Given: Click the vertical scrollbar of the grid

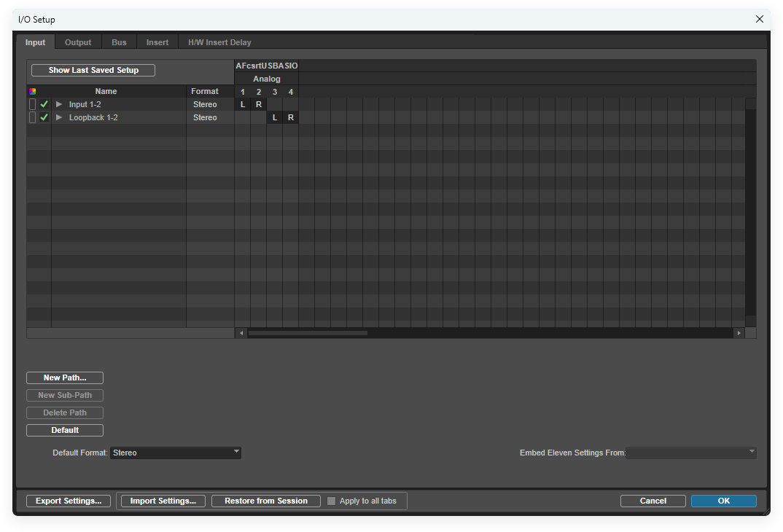Looking at the screenshot, I should point(750,213).
